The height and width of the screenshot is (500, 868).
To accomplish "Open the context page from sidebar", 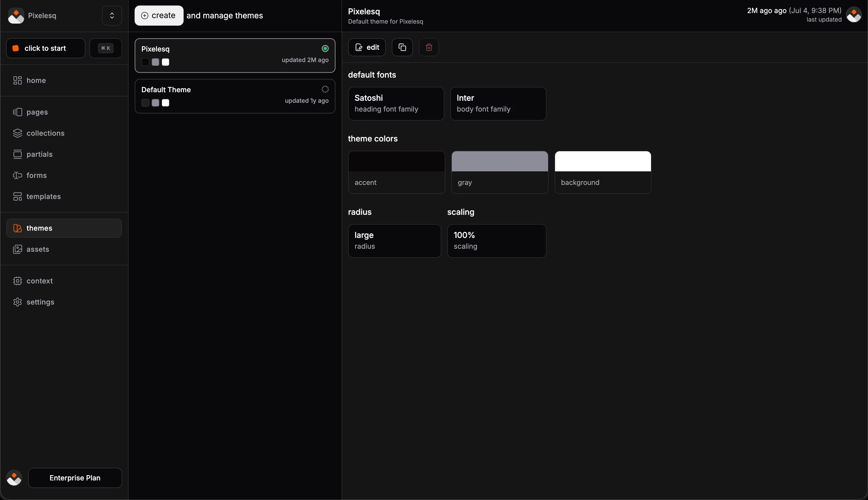I will coord(39,281).
